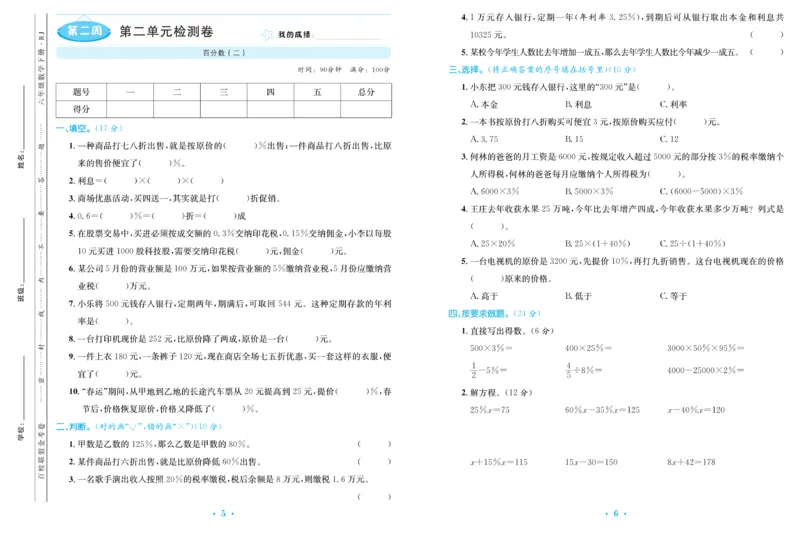Click the equation 60%x-35%x=125
Viewport: 800px width, 534px height.
pos(603,410)
